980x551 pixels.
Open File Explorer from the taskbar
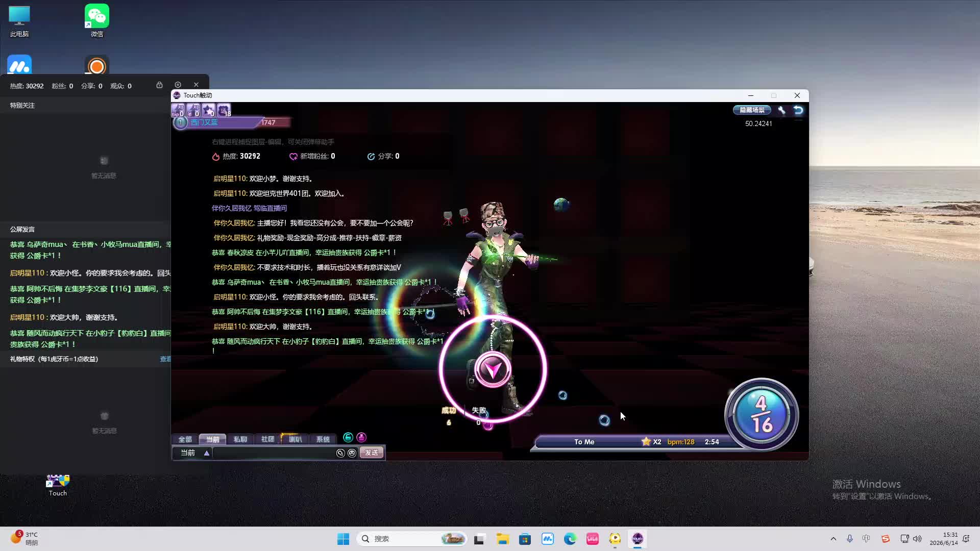502,539
